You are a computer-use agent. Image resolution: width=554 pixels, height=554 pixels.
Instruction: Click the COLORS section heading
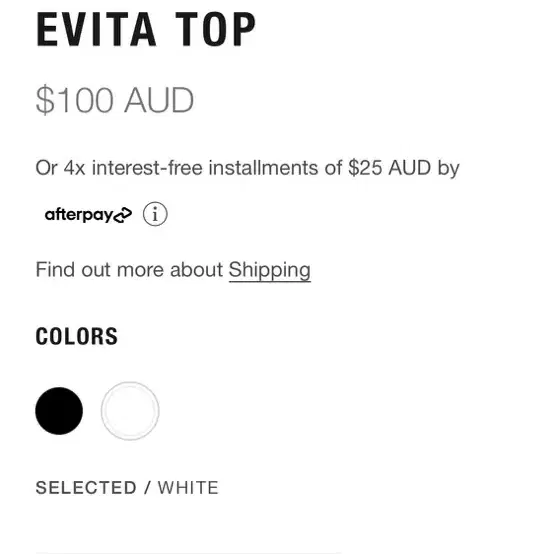point(77,336)
